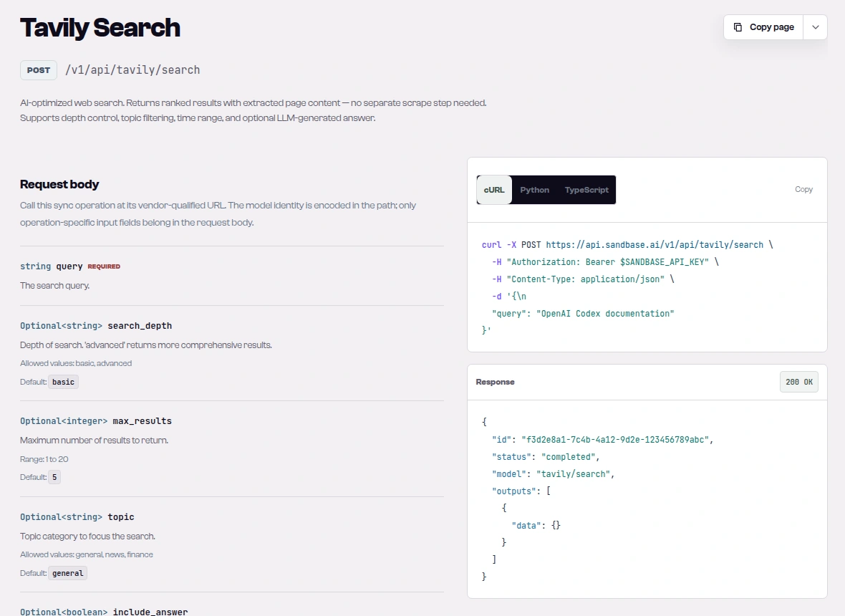Switch to the cURL code tab
Viewport: 845px width, 616px height.
494,190
